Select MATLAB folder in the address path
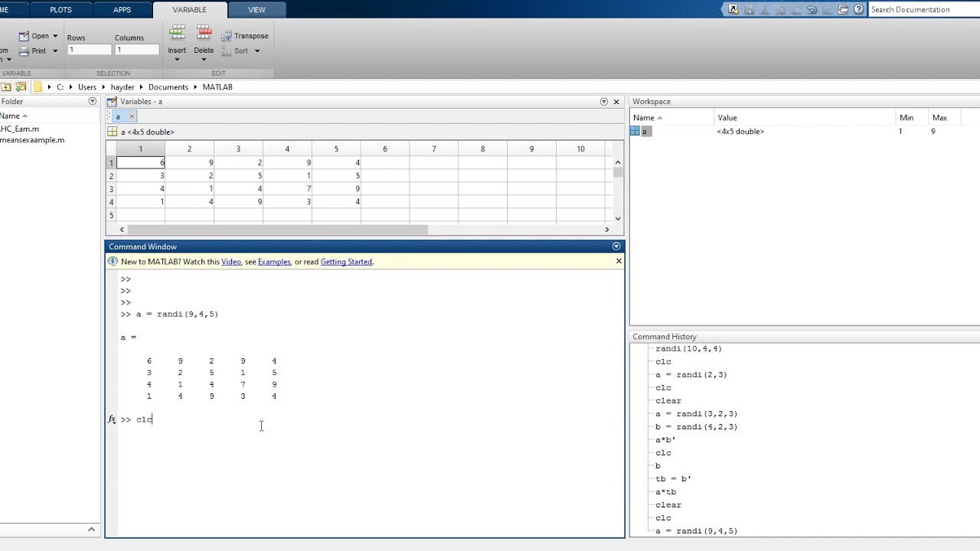980x551 pixels. (217, 87)
